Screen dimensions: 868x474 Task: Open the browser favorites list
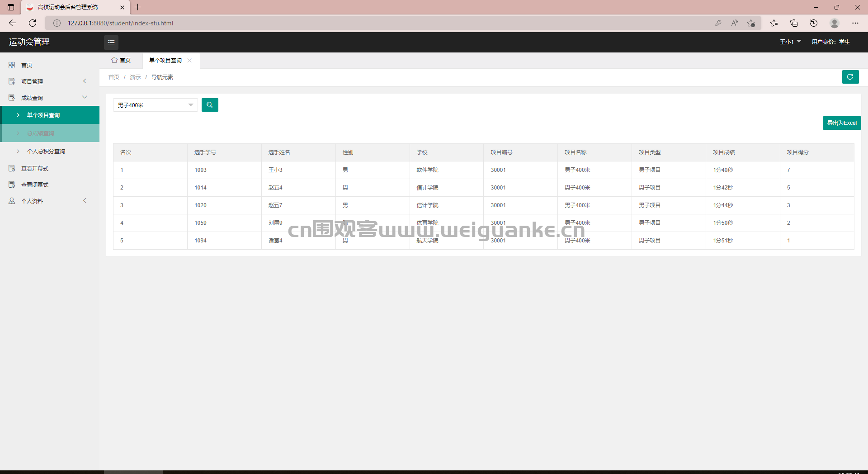(x=774, y=23)
